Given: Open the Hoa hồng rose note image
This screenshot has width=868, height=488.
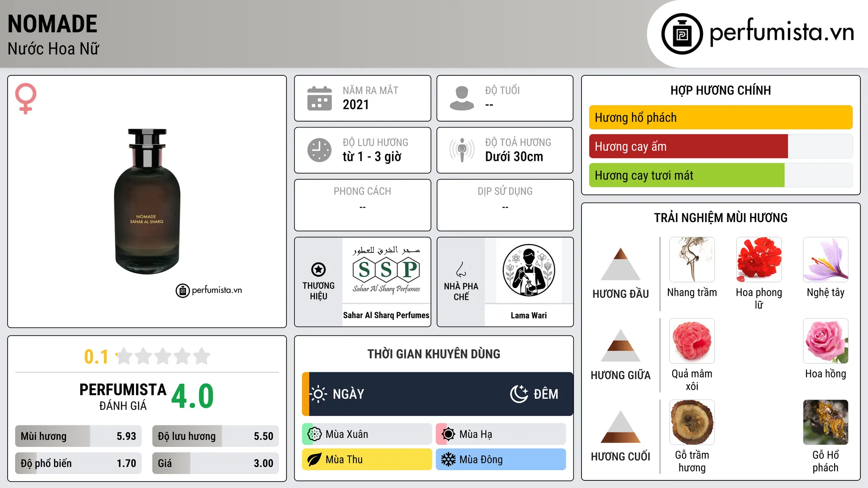Looking at the screenshot, I should click(826, 341).
